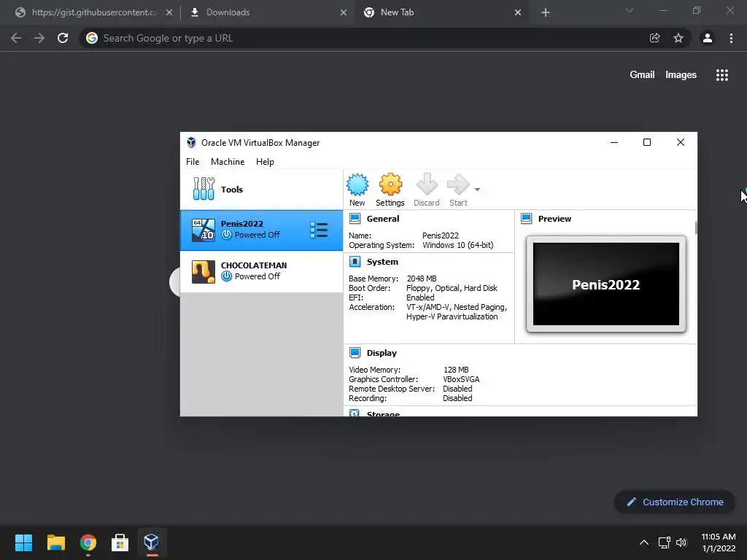Screen dimensions: 747x560
Task: Click the Customize Chrome button
Action: 675,502
